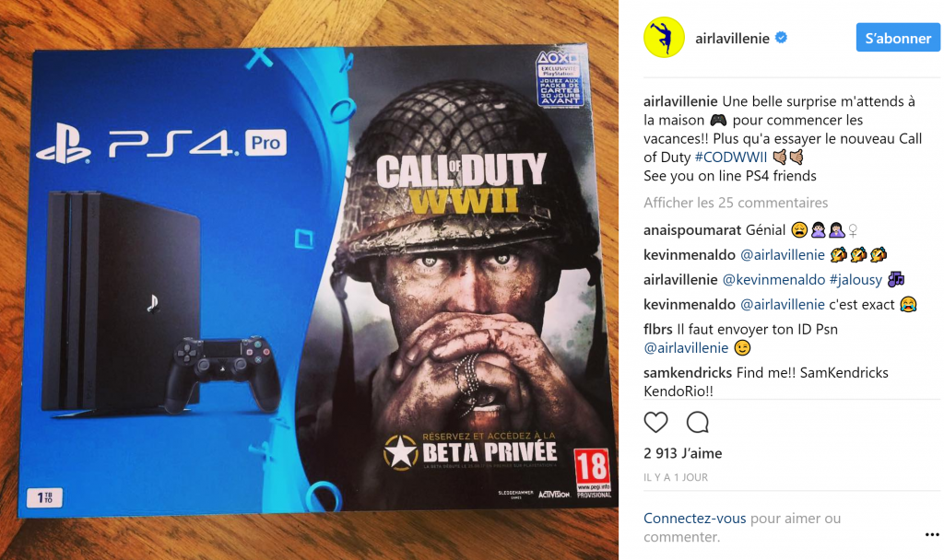Open the PS4 Pro box photo

click(309, 280)
